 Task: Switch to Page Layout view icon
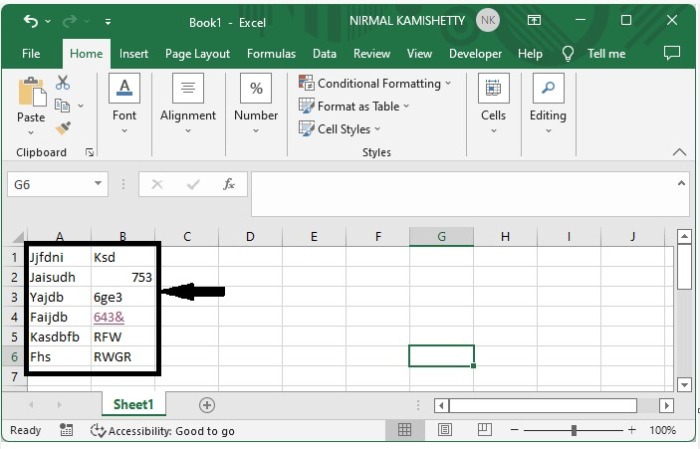445,430
